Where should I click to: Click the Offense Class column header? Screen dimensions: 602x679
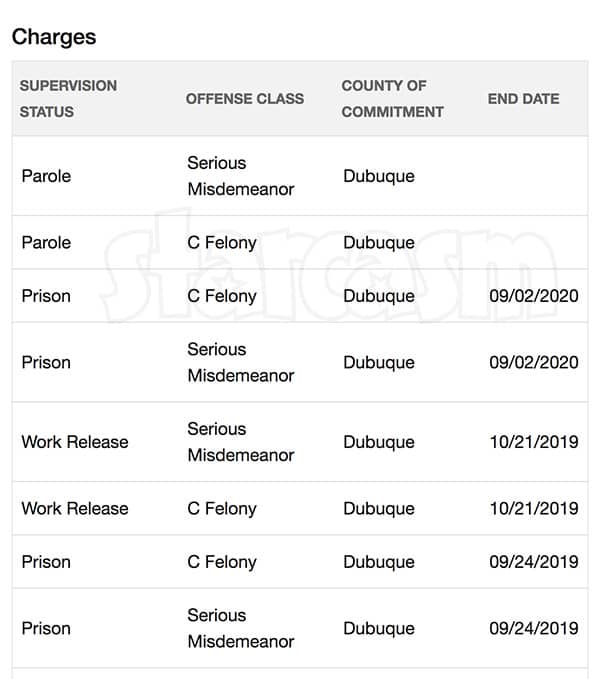point(245,99)
